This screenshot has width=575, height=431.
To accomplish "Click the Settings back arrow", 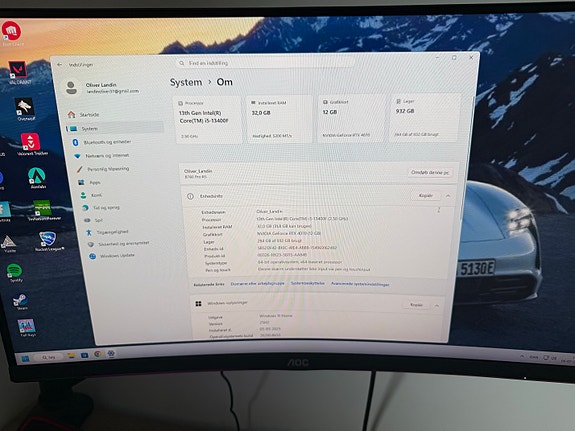I will [59, 65].
